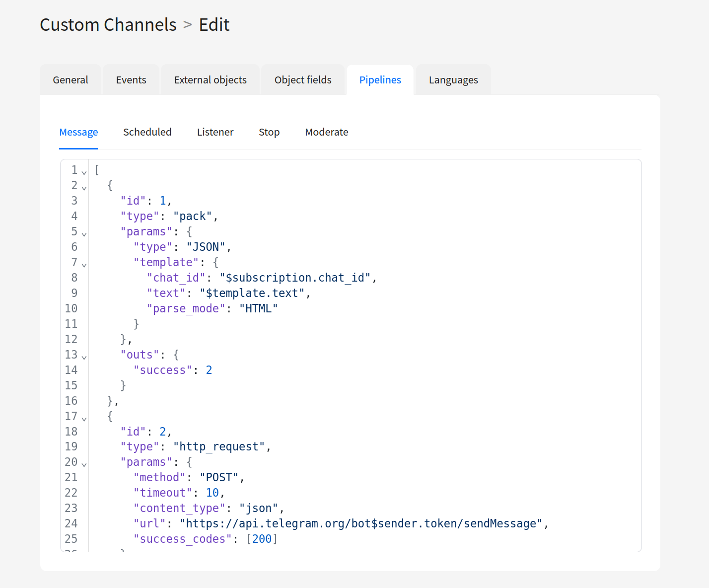Collapse the root array at line 1
Screen dimensions: 709x588
click(x=84, y=172)
